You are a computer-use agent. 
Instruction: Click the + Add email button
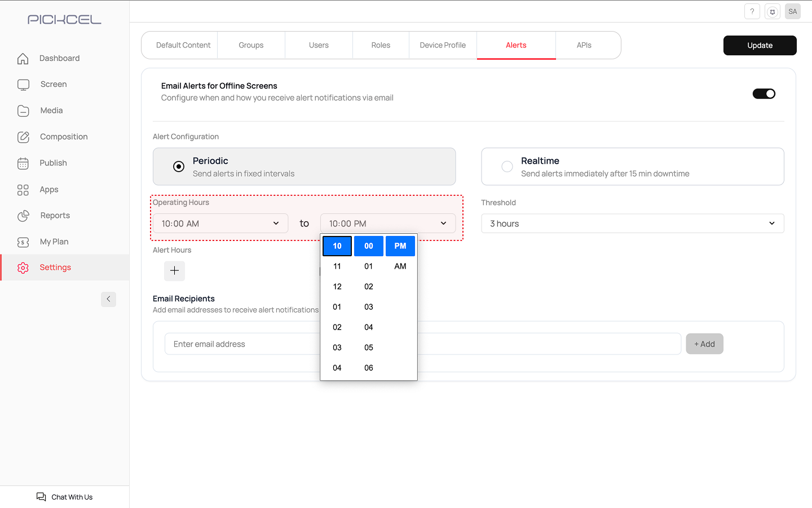[x=704, y=344]
